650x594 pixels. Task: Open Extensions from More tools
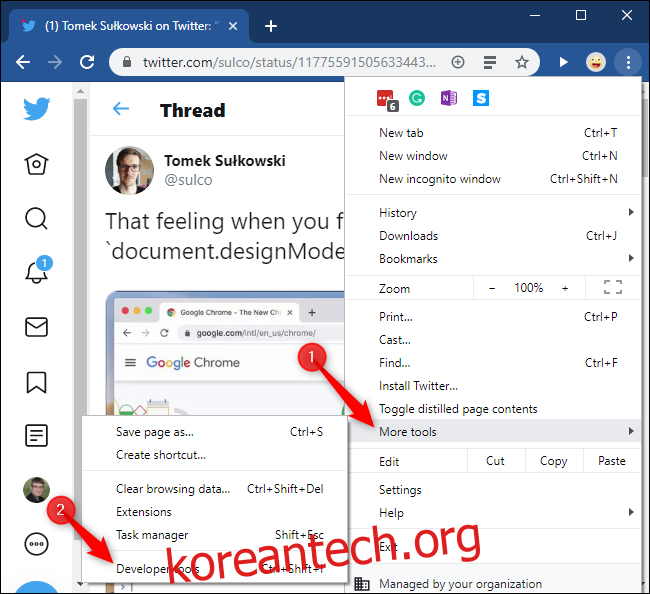[214, 512]
